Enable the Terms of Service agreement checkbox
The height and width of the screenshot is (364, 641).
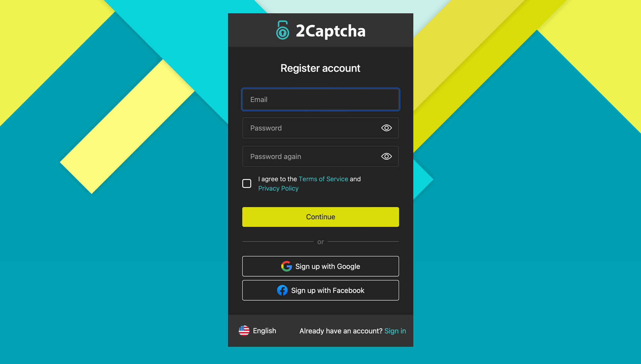[x=246, y=183]
